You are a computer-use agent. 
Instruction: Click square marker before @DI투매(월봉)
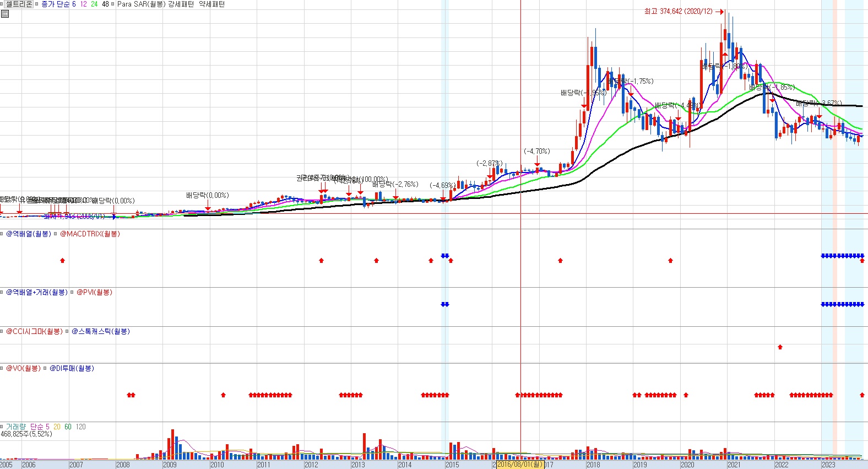(45, 368)
